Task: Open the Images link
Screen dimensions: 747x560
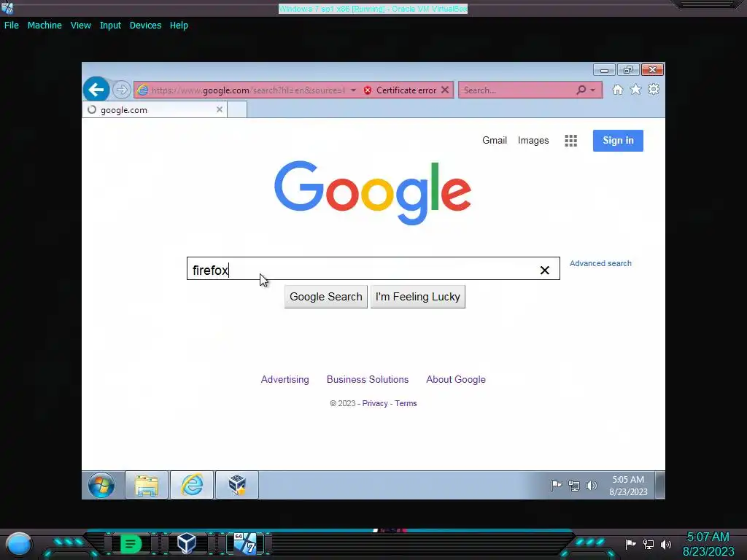Action: tap(533, 141)
